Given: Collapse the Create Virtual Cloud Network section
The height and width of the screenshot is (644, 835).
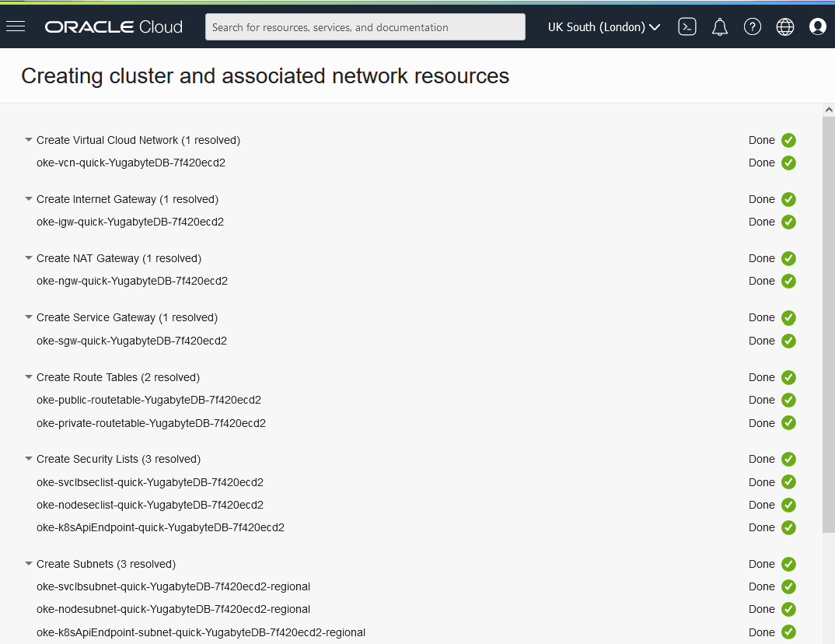Looking at the screenshot, I should pyautogui.click(x=29, y=141).
